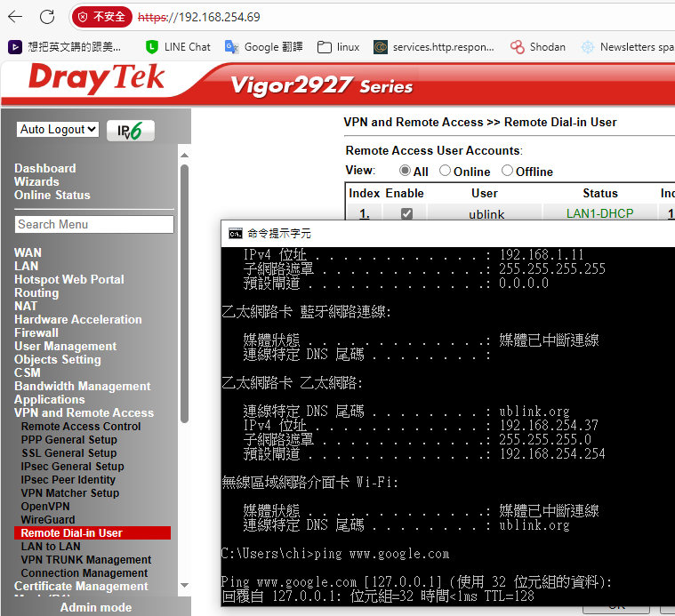675x616 pixels.
Task: Expand the VPN and Remote Access menu
Action: click(x=84, y=412)
